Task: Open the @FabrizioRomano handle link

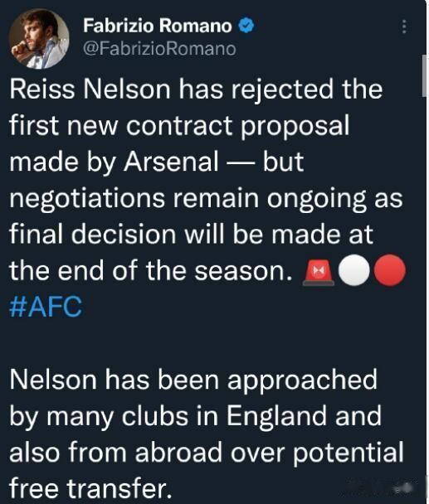Action: pyautogui.click(x=159, y=49)
